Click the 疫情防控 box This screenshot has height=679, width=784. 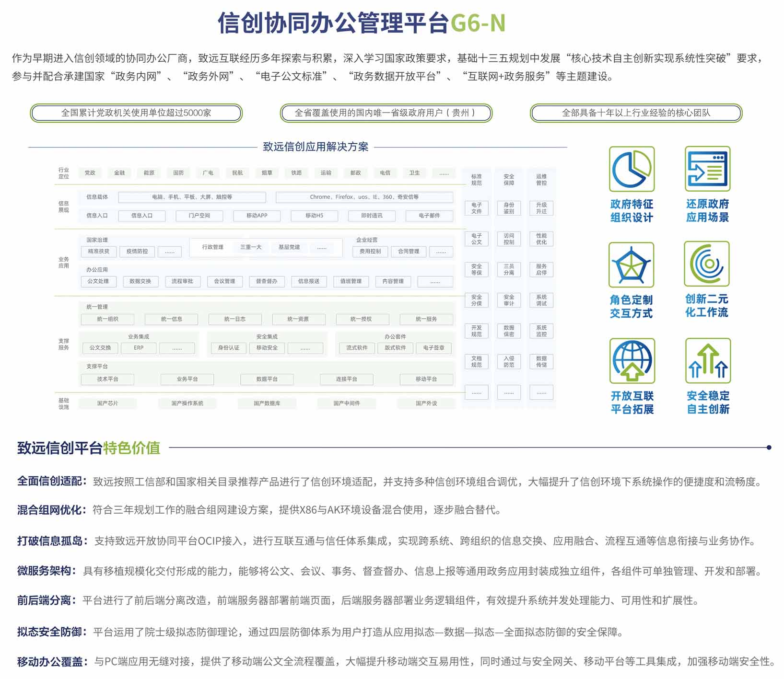click(137, 252)
